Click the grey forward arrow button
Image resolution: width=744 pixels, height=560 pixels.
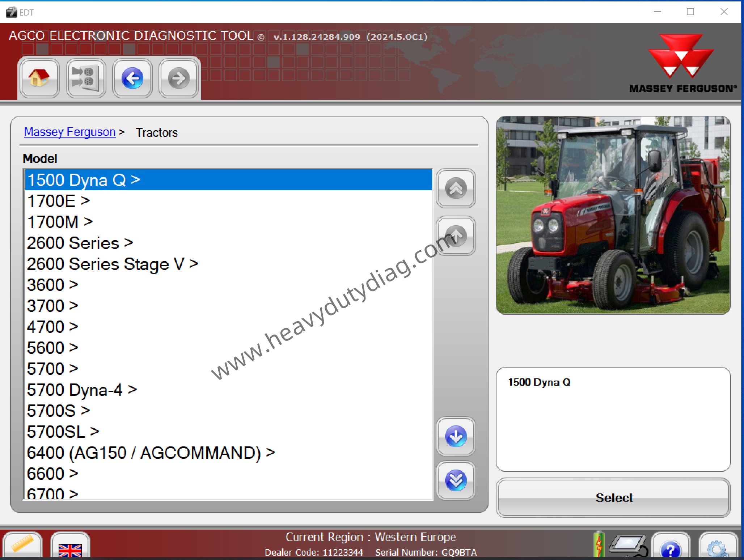pos(178,78)
